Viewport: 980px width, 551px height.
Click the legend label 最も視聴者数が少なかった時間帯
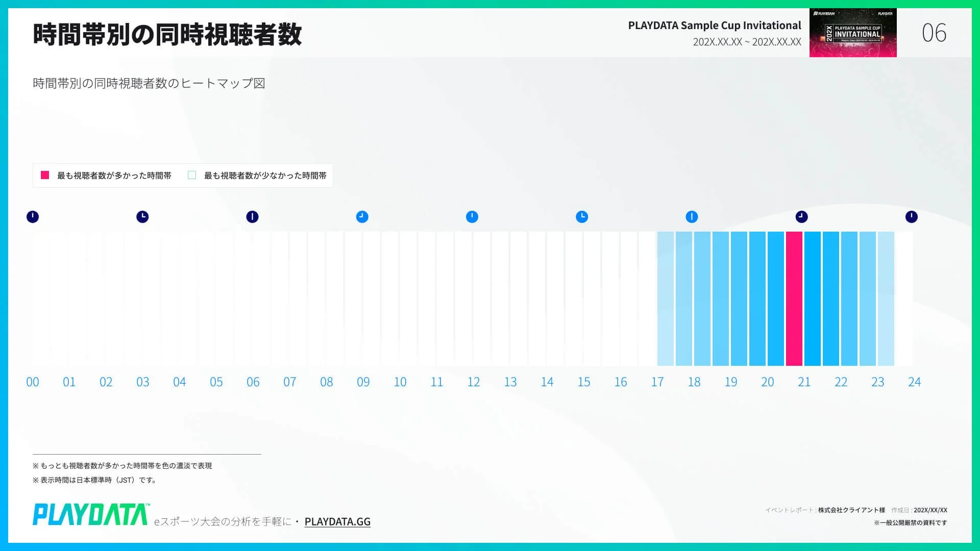(265, 176)
